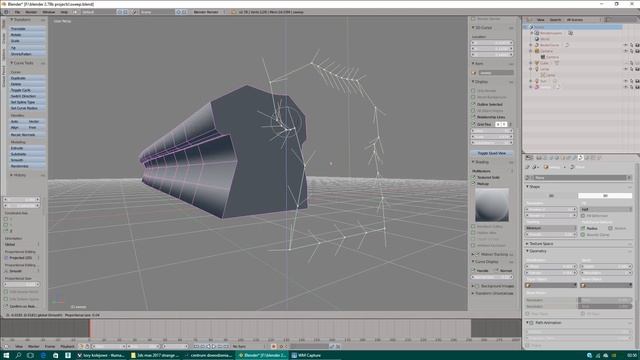Click the Windows Search taskbar icon

pos(18,356)
